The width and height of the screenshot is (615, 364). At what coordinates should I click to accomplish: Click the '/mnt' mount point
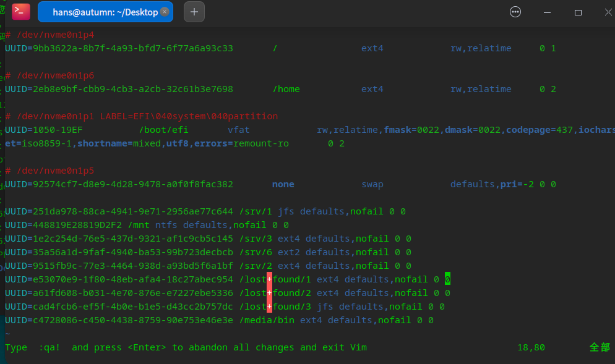(x=139, y=225)
